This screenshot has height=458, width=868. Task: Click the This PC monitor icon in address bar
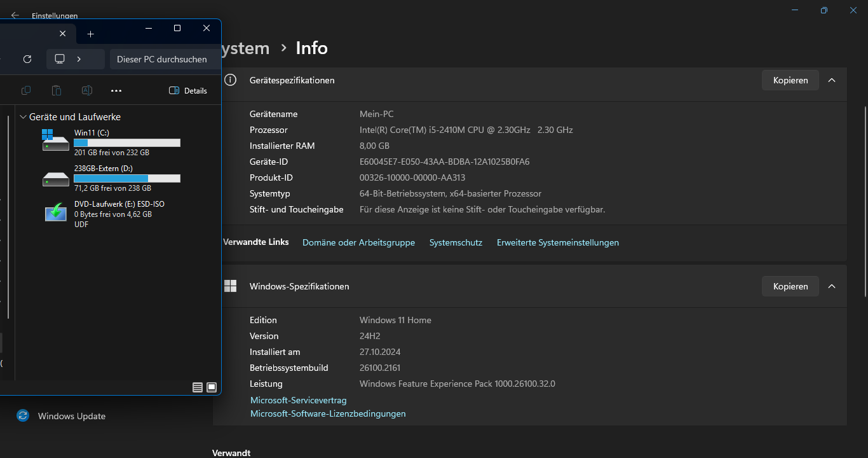60,59
